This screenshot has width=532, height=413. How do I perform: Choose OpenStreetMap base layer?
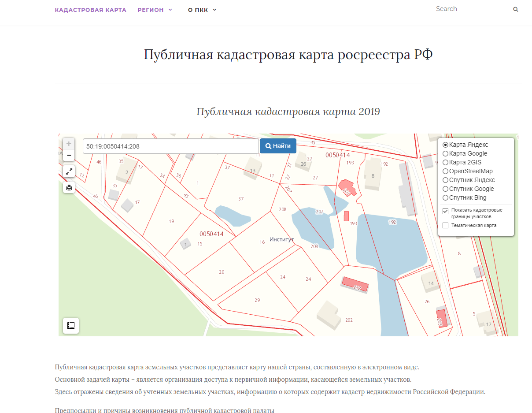[445, 171]
